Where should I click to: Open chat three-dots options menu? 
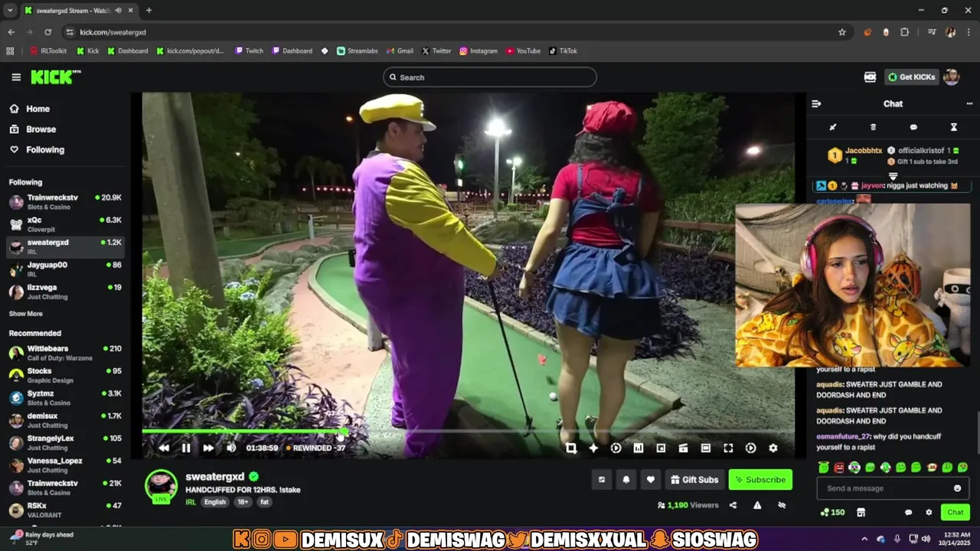[969, 103]
